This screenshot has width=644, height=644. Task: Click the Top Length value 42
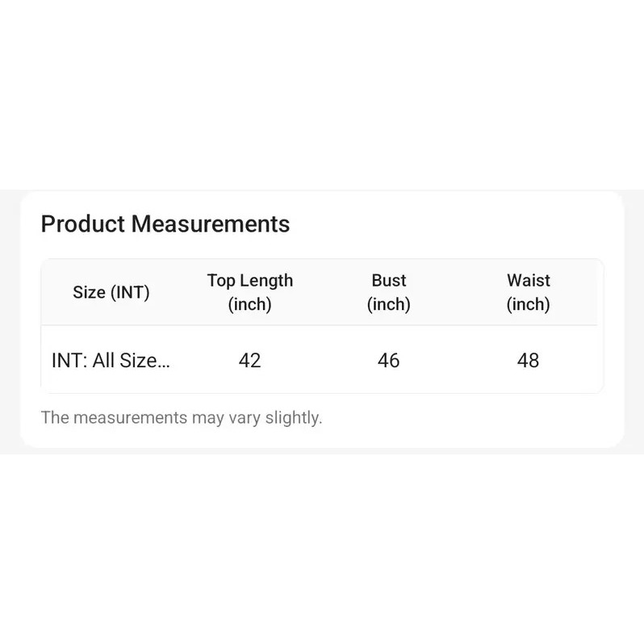pos(249,360)
